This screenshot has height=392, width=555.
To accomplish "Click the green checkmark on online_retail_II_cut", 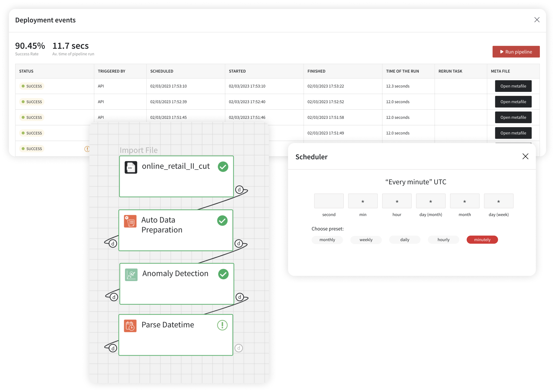I will point(223,167).
